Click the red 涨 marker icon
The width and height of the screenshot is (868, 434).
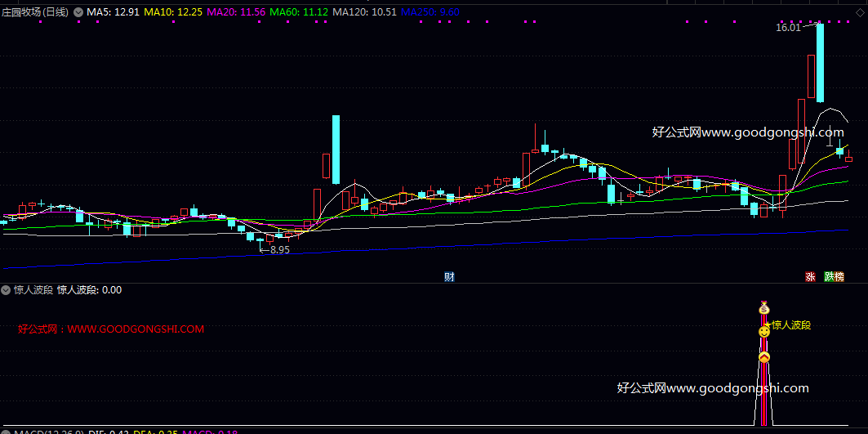[811, 277]
